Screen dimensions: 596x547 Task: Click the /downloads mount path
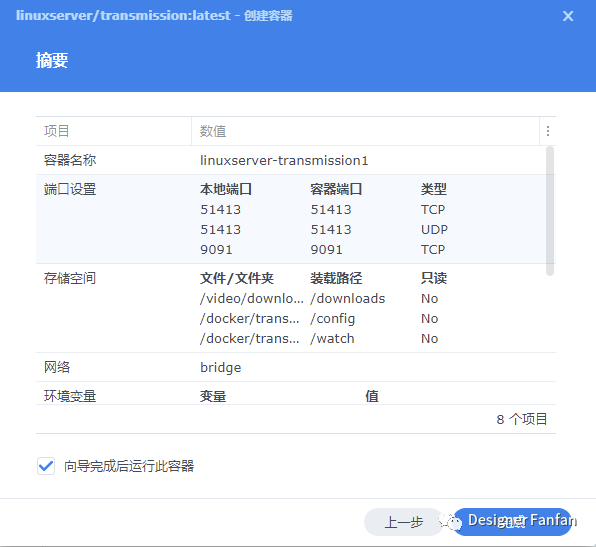[348, 298]
